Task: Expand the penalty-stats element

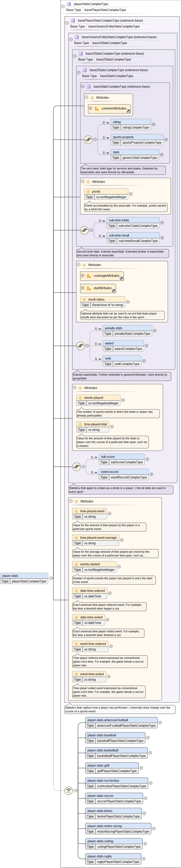Action: click(155, 331)
